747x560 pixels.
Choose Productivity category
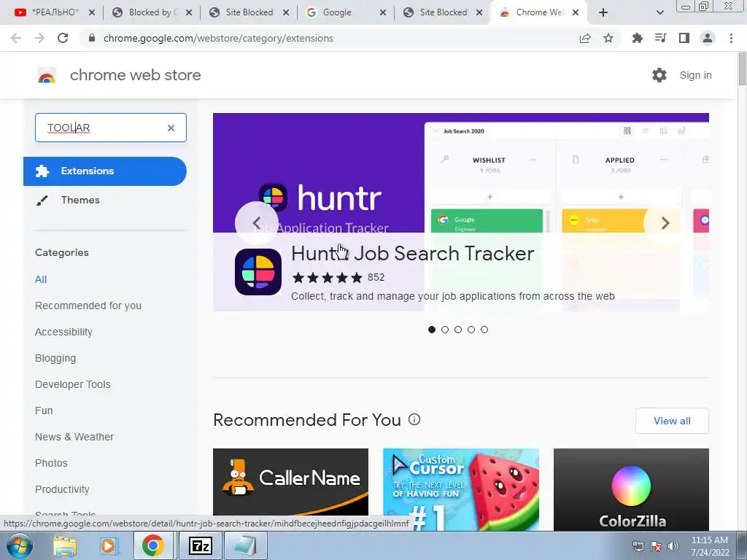[62, 489]
